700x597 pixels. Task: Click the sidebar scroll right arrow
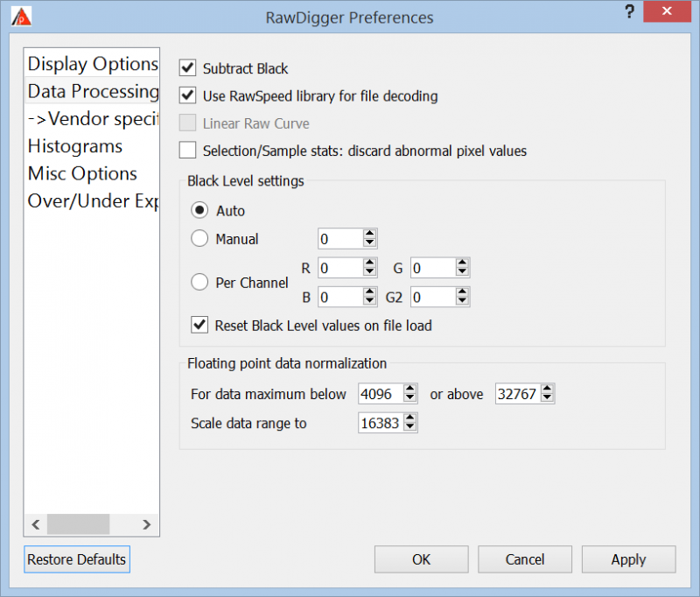click(x=147, y=524)
